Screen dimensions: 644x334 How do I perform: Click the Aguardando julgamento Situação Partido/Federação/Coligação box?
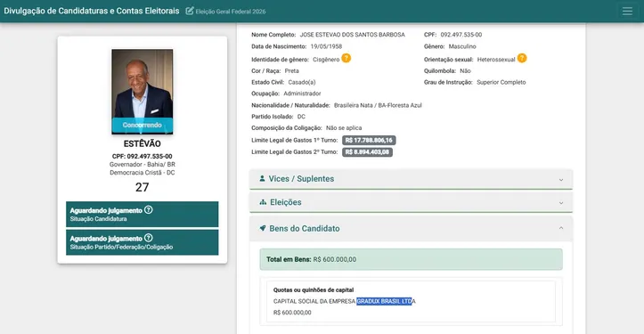[x=143, y=242]
